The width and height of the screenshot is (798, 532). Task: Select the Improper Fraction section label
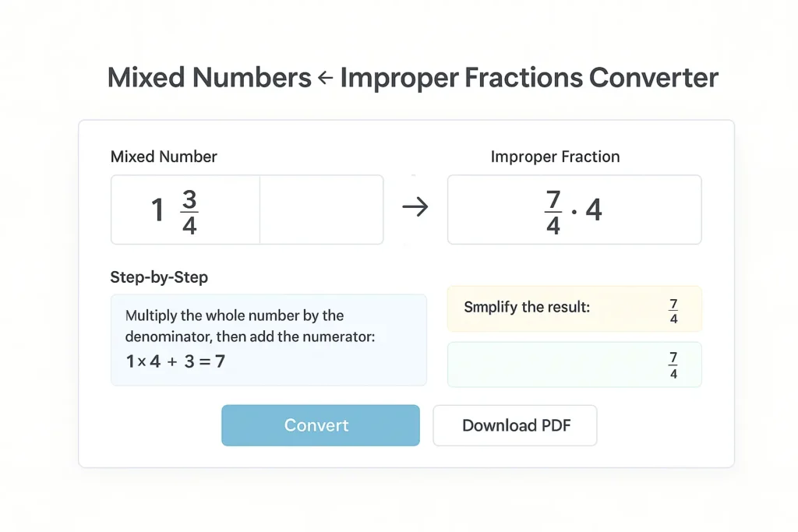click(x=555, y=157)
